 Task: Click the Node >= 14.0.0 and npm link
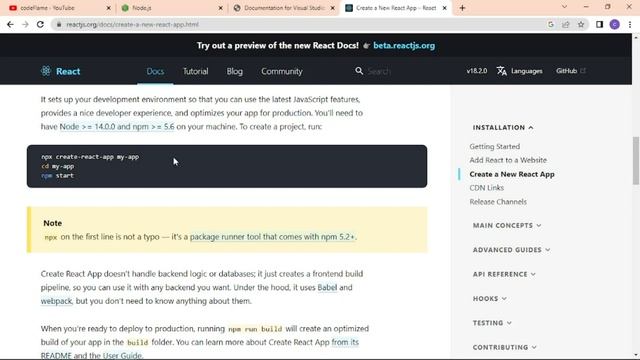coord(117,127)
